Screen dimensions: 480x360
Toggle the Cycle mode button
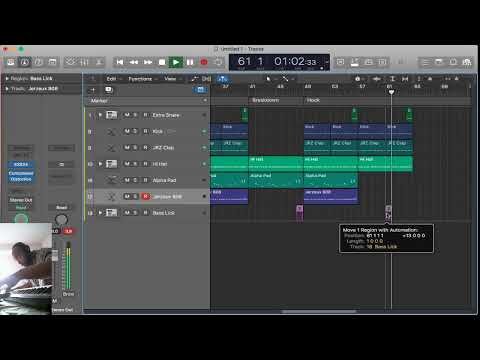[218, 62]
